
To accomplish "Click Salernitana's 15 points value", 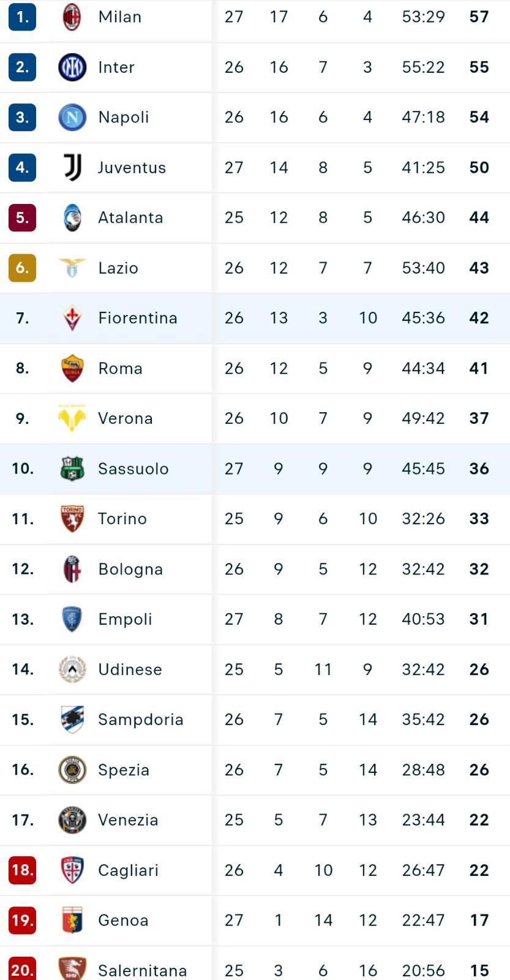I will coord(479,970).
